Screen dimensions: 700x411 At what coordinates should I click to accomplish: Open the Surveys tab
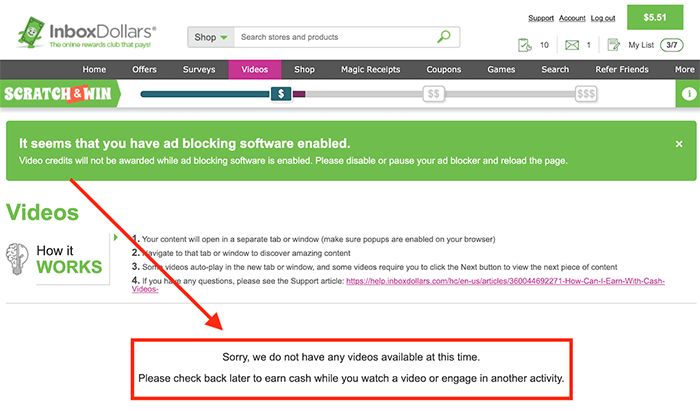199,70
